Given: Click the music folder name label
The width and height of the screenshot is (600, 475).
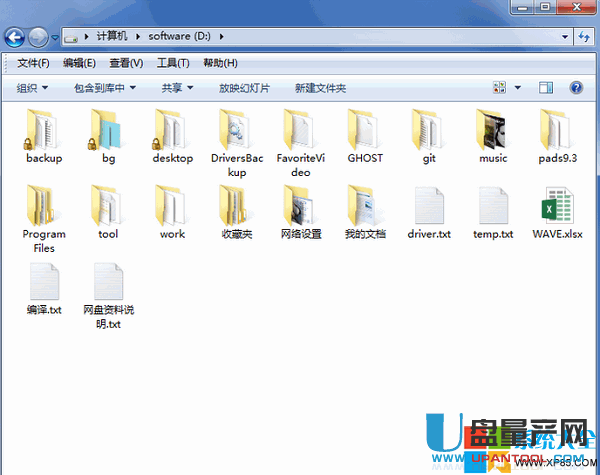Looking at the screenshot, I should [493, 158].
